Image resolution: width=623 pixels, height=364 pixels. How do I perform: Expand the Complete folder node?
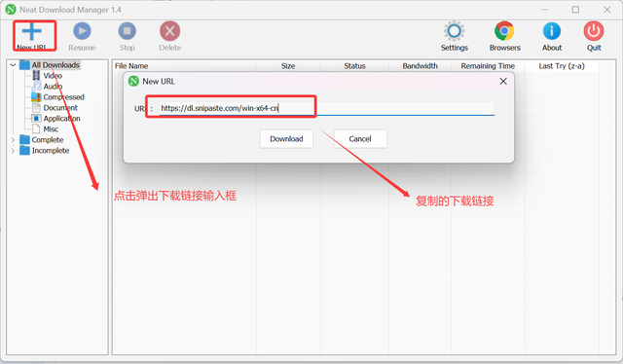pyautogui.click(x=13, y=140)
